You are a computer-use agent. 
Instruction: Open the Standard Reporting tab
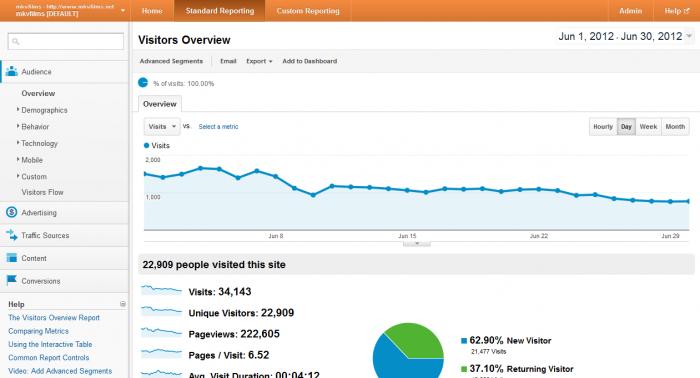click(220, 11)
